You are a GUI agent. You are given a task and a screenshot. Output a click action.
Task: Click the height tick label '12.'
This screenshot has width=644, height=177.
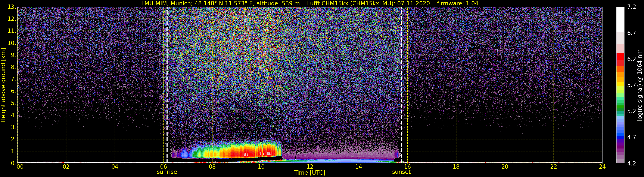pyautogui.click(x=12, y=19)
